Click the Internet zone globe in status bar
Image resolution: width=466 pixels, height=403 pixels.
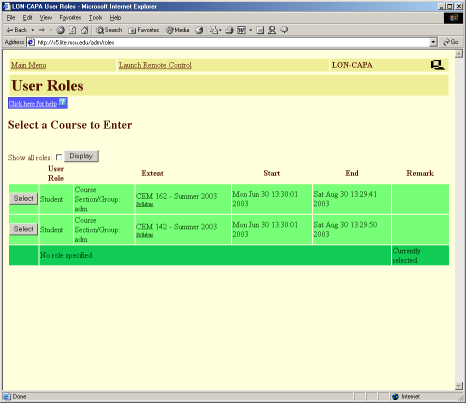[x=395, y=396]
